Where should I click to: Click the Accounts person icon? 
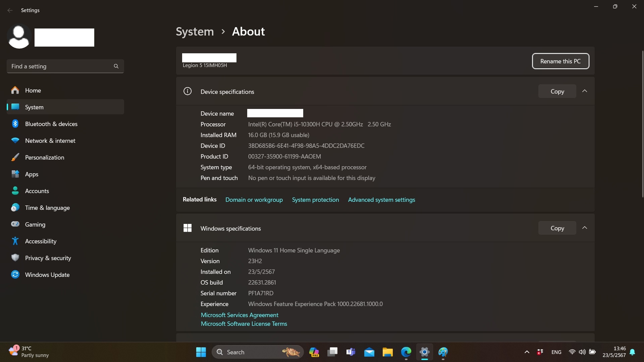pyautogui.click(x=15, y=191)
